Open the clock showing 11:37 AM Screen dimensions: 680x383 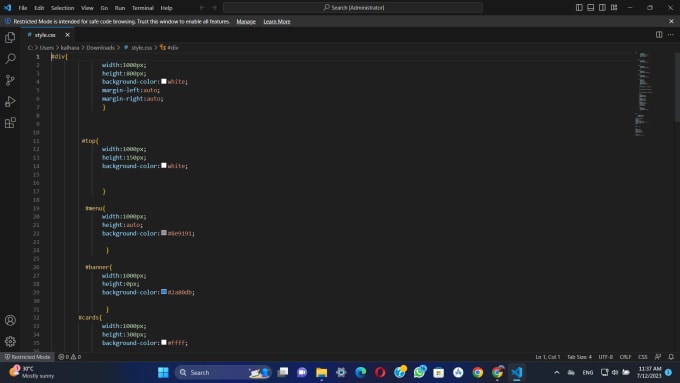[649, 372]
